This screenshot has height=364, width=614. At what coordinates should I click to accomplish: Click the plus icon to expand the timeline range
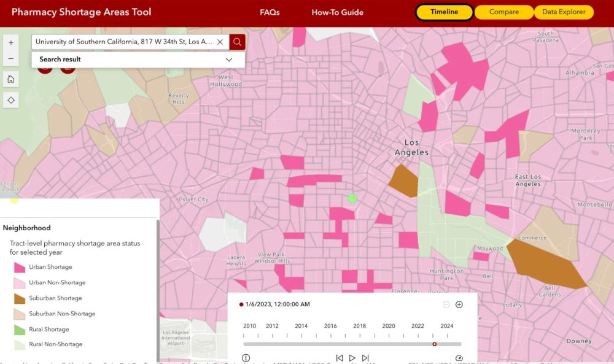coord(459,304)
